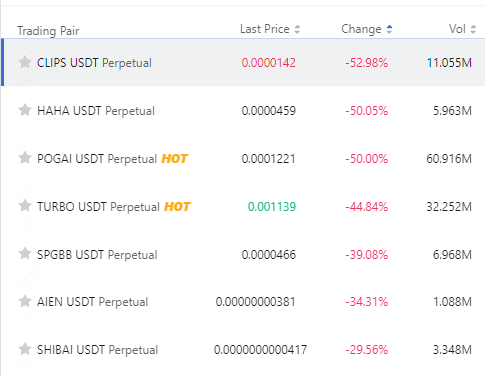485x376 pixels.
Task: Click the Vol column header
Action: (457, 29)
